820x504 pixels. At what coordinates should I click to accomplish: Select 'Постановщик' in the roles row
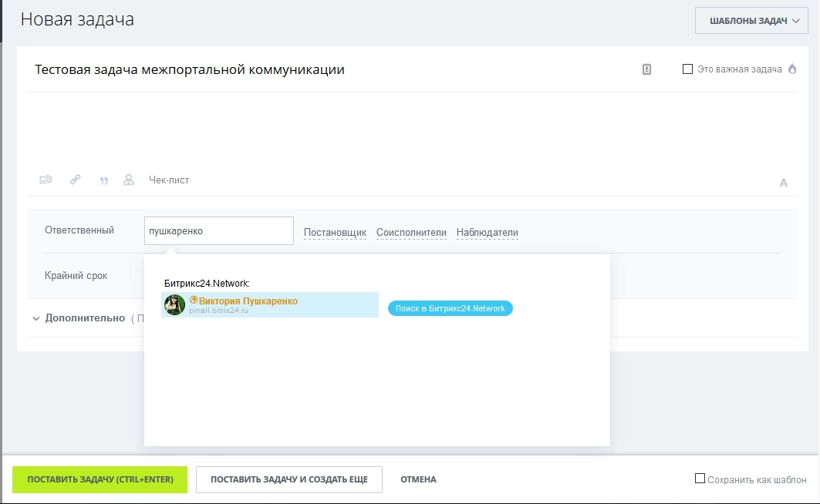point(335,230)
